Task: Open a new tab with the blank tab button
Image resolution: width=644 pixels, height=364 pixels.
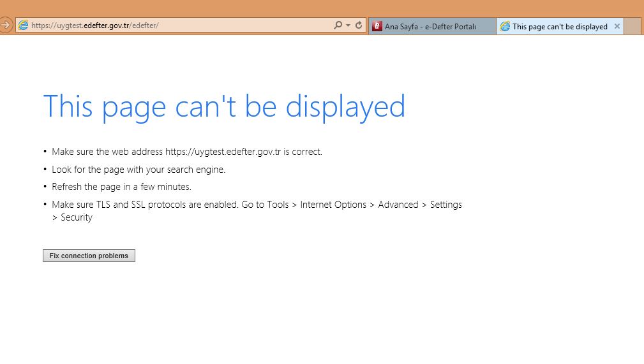Action: (x=632, y=27)
